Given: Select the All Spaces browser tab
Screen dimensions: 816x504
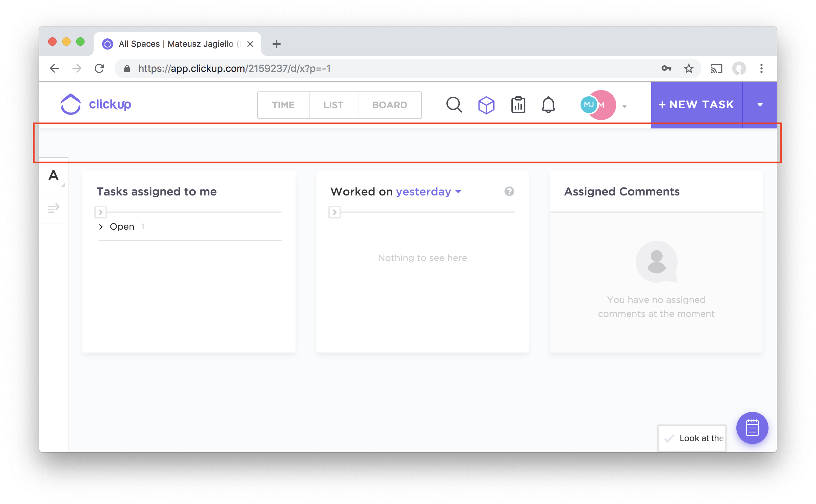Looking at the screenshot, I should tap(177, 44).
